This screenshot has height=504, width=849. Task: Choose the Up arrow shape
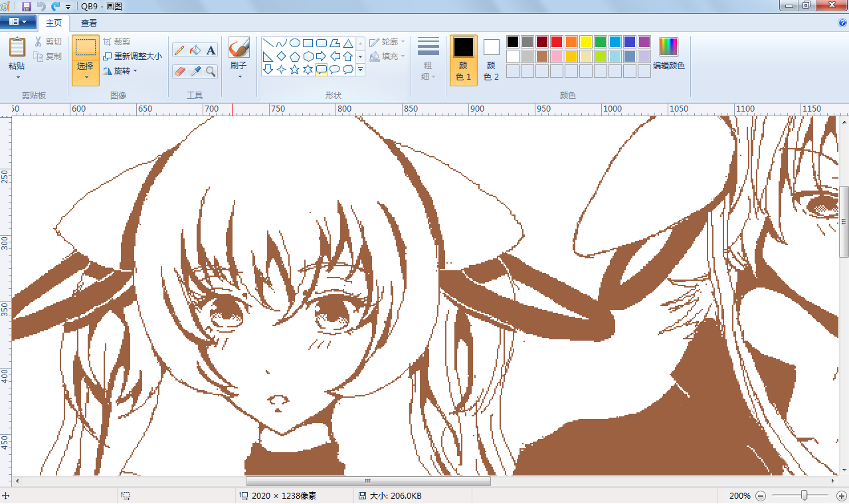(348, 56)
